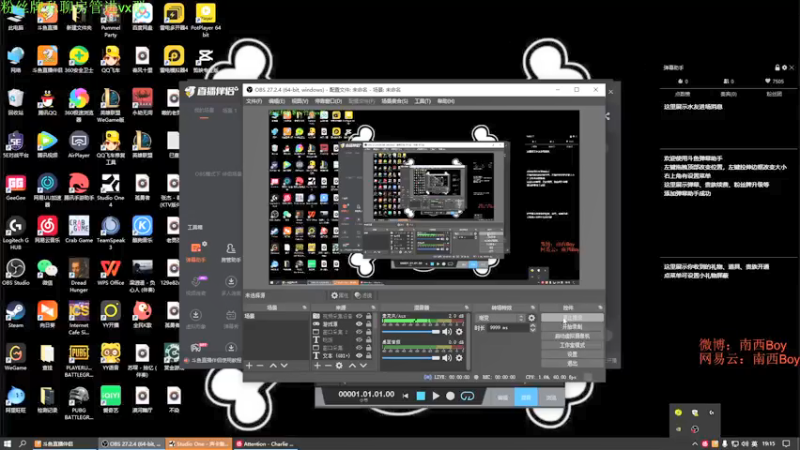Screen dimensions: 800x450
Task: Move scene up in 场景 panel
Action: tap(273, 365)
